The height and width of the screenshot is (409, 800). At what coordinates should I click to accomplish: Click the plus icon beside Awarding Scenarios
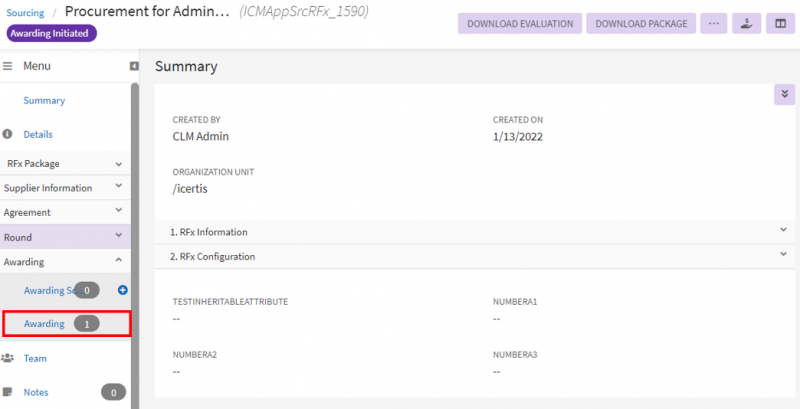123,290
